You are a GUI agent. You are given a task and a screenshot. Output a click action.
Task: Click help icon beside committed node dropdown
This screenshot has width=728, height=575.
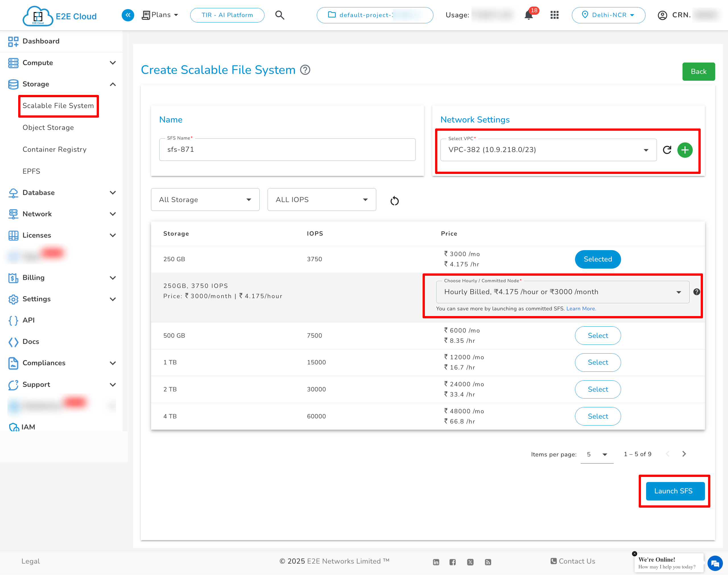pos(697,292)
